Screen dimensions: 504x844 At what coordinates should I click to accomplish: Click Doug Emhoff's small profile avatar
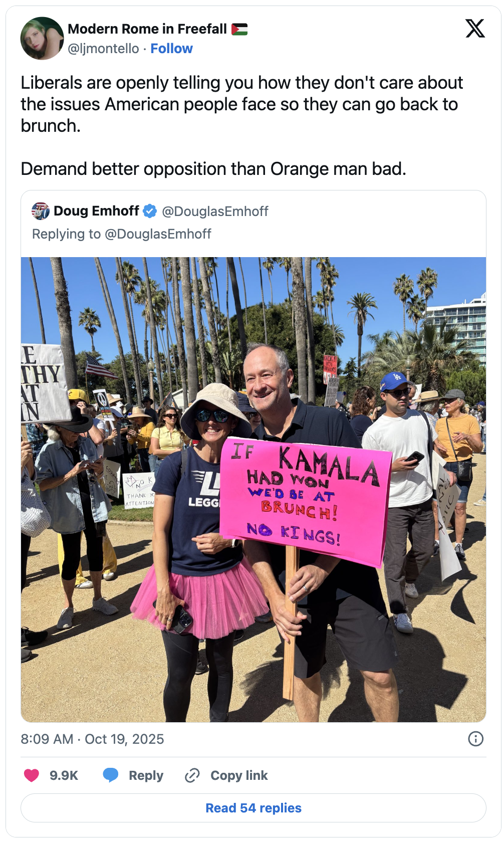pos(41,211)
